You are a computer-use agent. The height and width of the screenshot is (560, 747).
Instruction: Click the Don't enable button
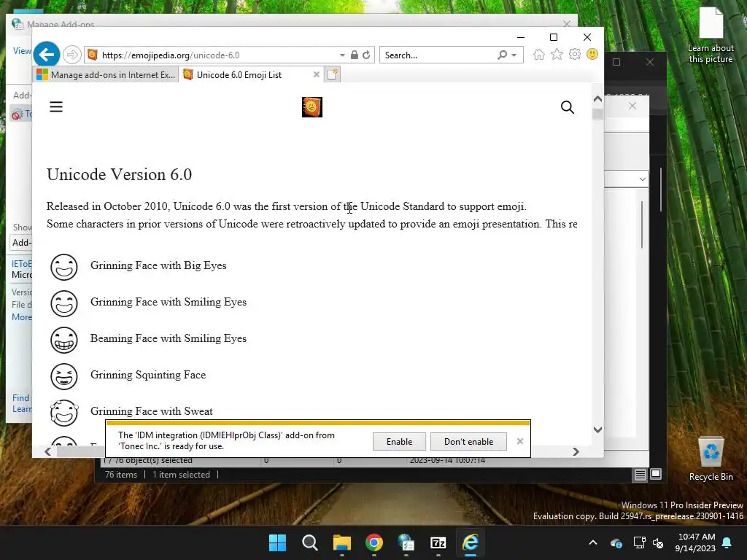[x=468, y=441]
